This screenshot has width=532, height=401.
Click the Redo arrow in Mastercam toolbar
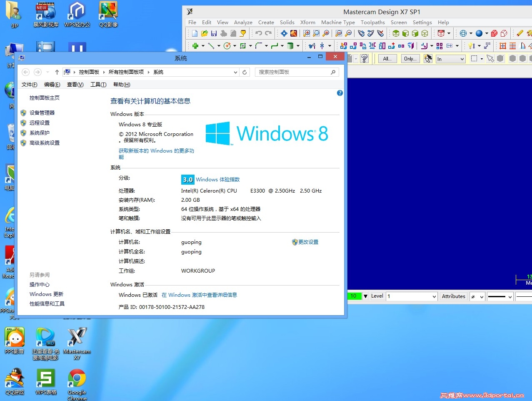click(268, 33)
